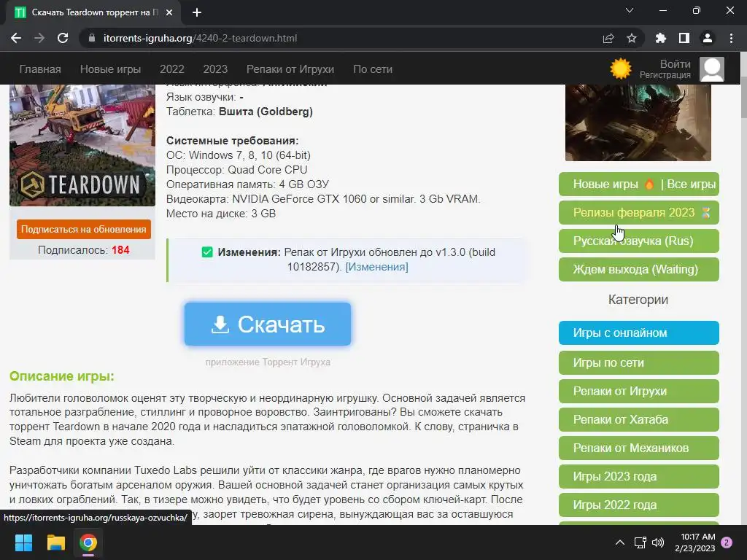Open the [Изменения] changelog link
This screenshot has width=747, height=560.
(x=377, y=267)
